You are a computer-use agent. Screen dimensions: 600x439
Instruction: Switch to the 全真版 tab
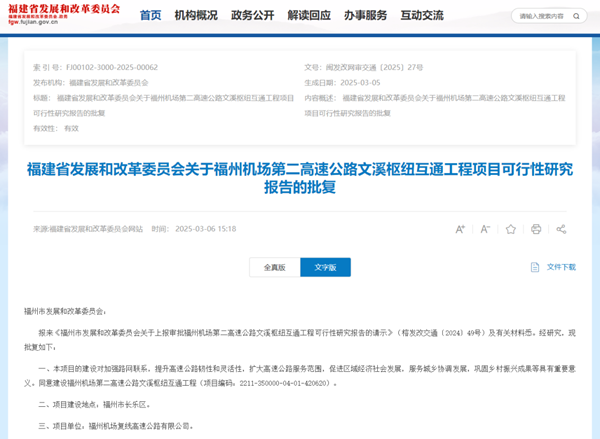[x=274, y=267]
